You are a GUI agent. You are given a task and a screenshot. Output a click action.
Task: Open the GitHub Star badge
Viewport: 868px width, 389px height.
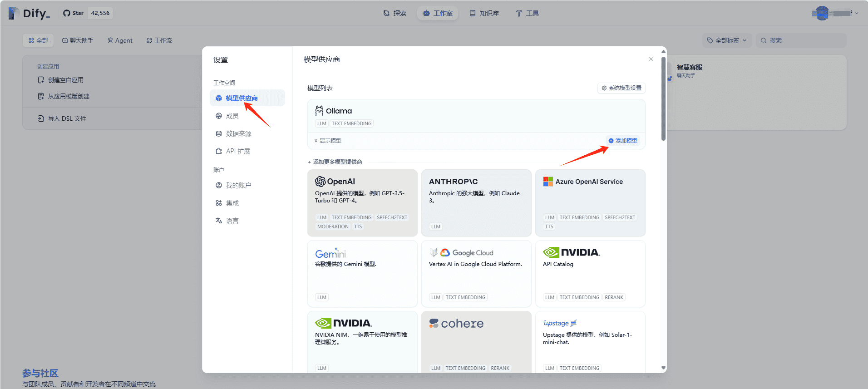coord(87,13)
